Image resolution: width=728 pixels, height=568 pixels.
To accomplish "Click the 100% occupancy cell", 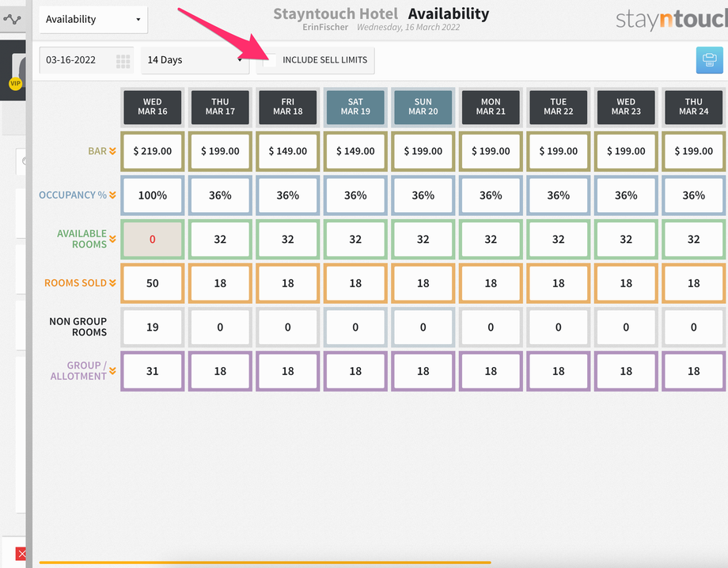I will pyautogui.click(x=152, y=195).
